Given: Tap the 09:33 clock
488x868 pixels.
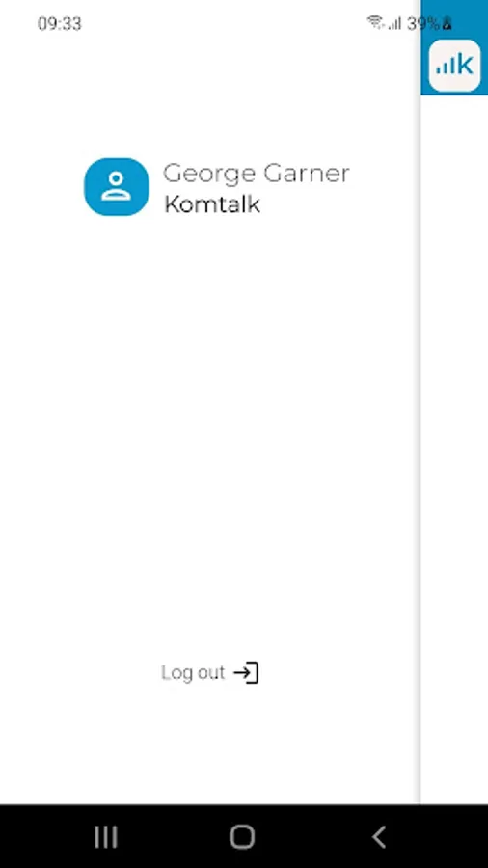Looking at the screenshot, I should click(x=59, y=24).
